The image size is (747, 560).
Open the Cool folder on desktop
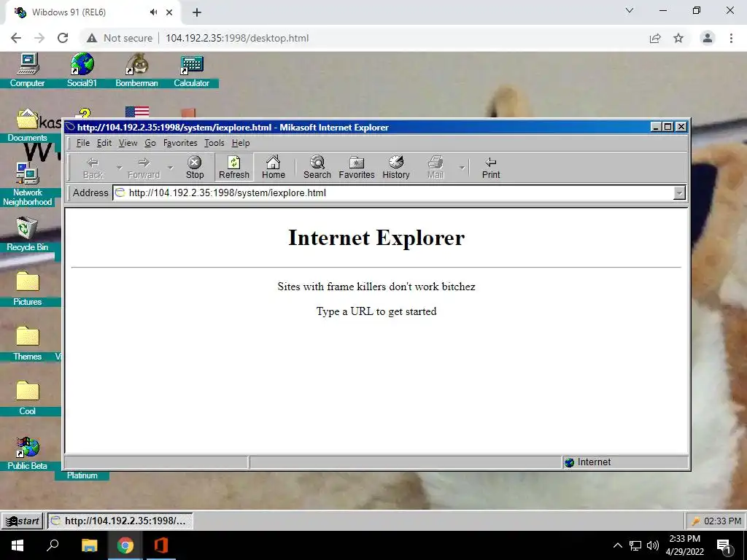[27, 399]
